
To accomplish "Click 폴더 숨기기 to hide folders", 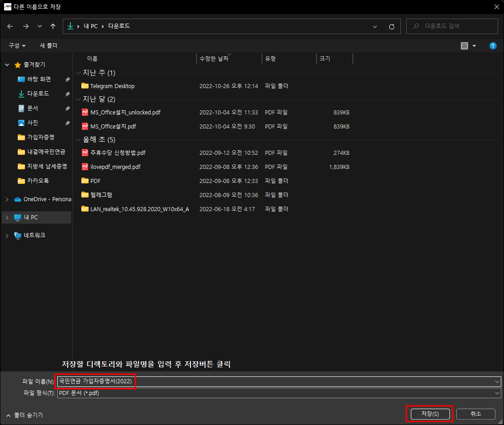I will pyautogui.click(x=25, y=415).
